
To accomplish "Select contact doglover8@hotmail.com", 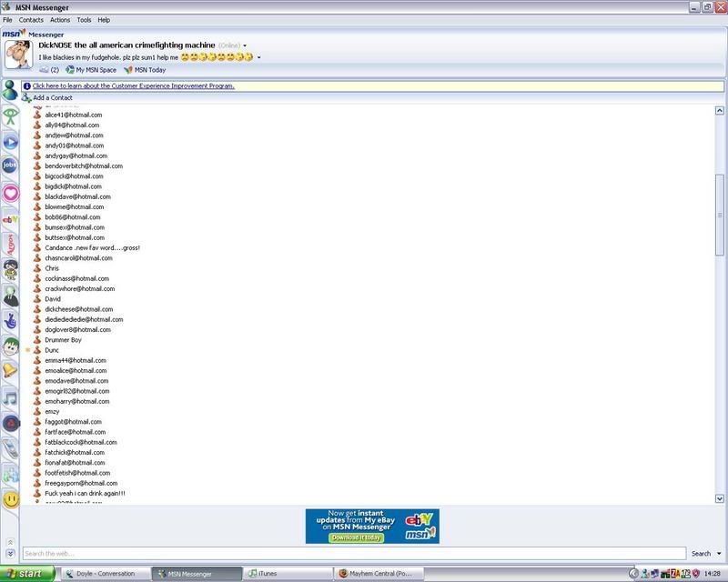I will pyautogui.click(x=77, y=329).
